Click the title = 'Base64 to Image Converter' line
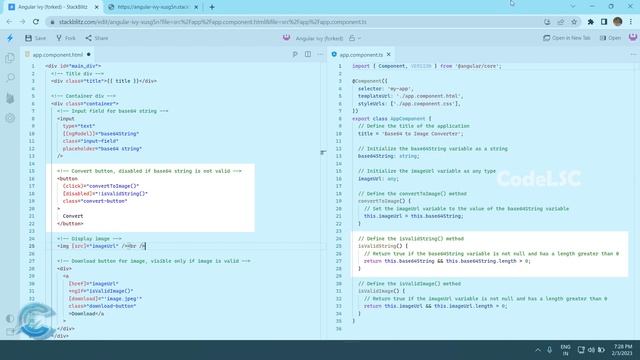This screenshot has width=640, height=360. pos(411,133)
